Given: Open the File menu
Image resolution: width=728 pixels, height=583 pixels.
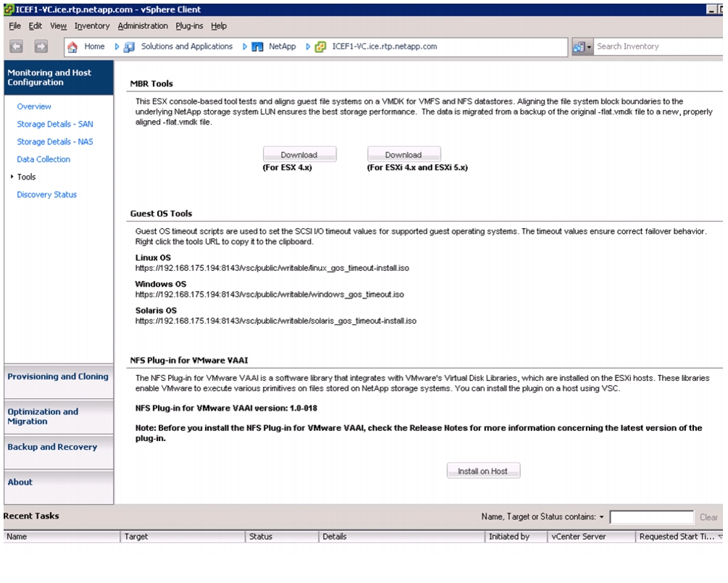Looking at the screenshot, I should coord(15,26).
